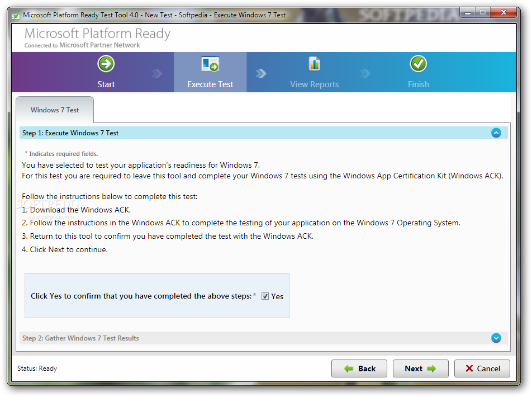Click the Start label in the wizard bar
Image resolution: width=532 pixels, height=397 pixels.
click(106, 84)
